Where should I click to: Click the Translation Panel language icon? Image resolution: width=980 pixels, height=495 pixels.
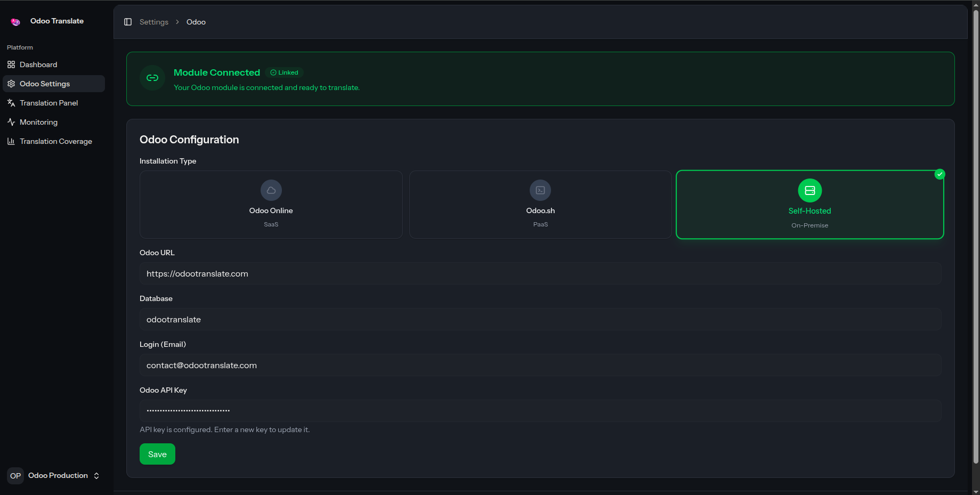click(x=11, y=103)
